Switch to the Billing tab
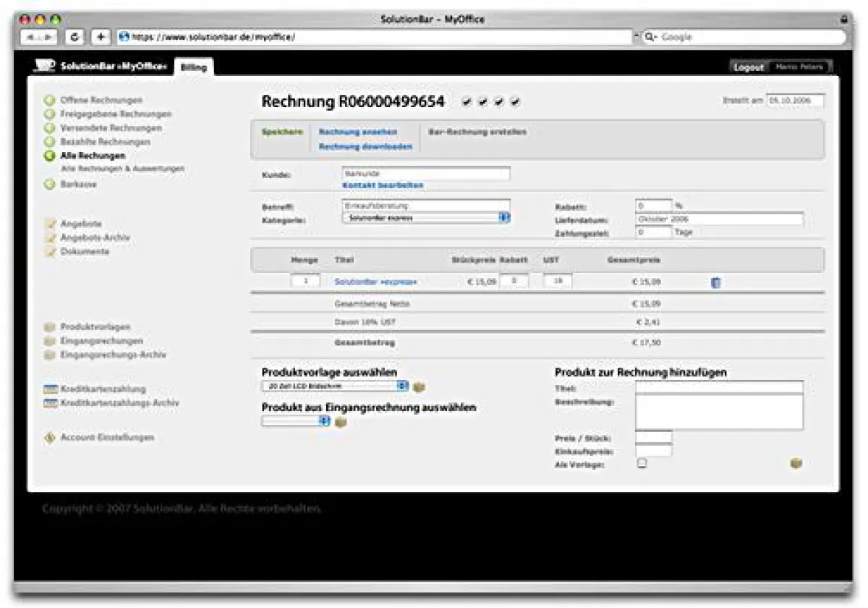Image resolution: width=868 pixels, height=608 pixels. 194,67
